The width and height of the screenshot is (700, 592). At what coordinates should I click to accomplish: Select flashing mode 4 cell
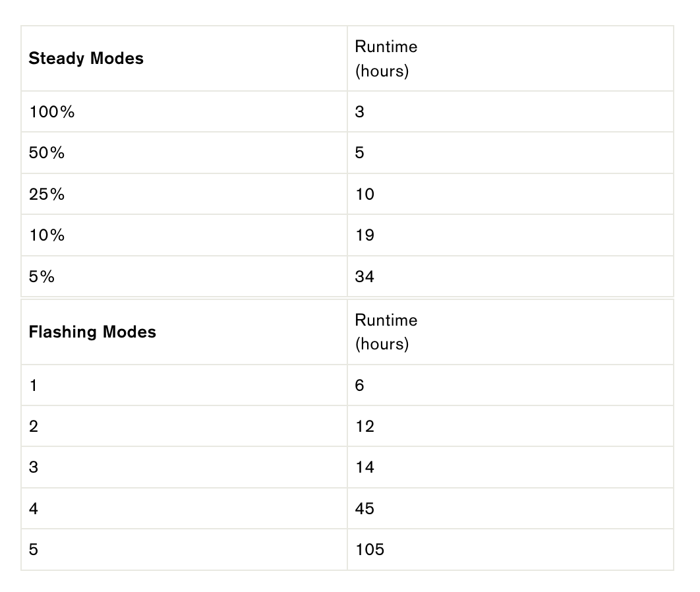(x=34, y=509)
